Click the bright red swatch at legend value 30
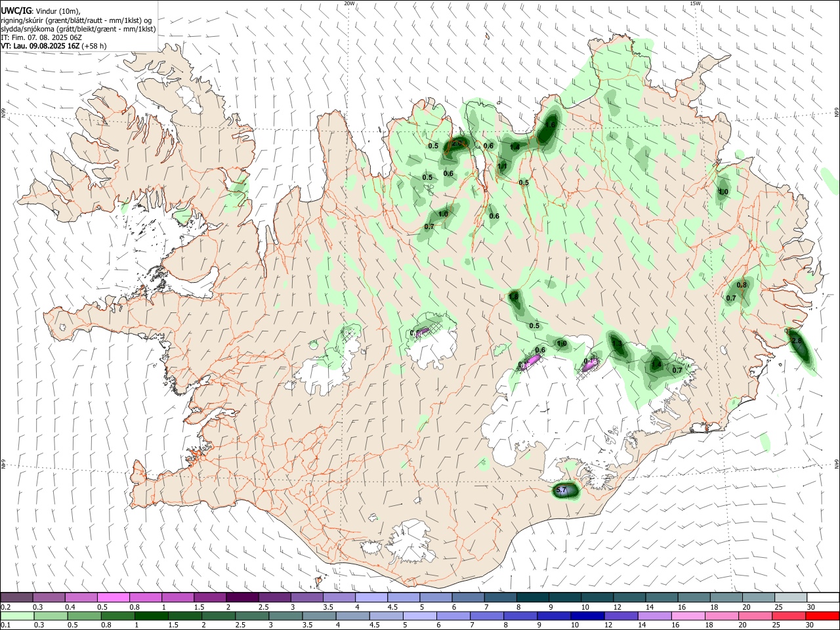Viewport: 840px width, 630px height. [822, 616]
